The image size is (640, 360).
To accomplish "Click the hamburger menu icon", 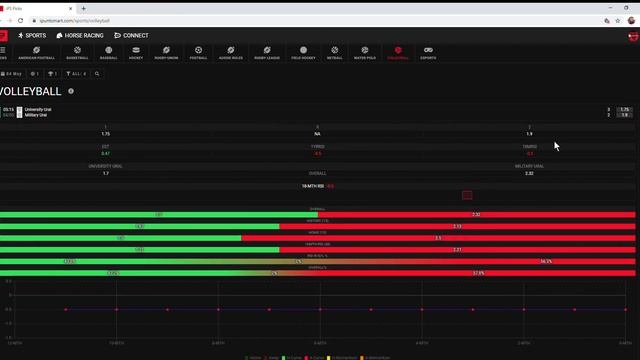I will pos(3,50).
